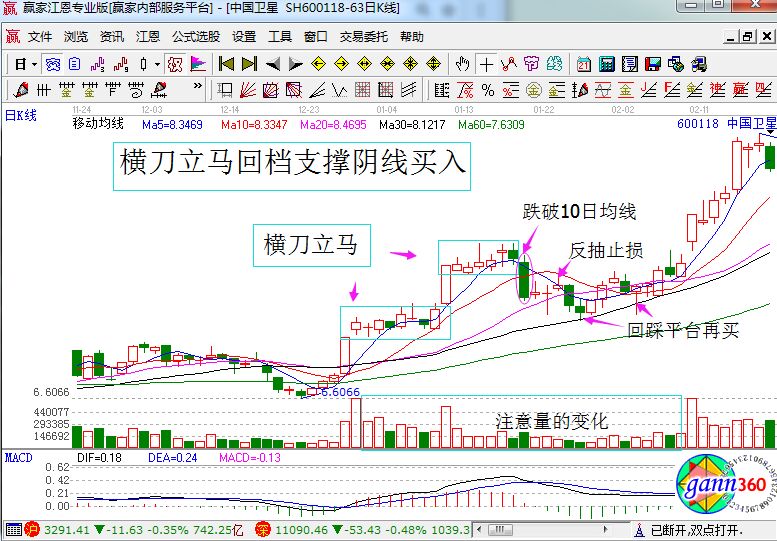Screen dimensions: 777x541
Task: Open the 公式选股 menu
Action: pos(195,37)
